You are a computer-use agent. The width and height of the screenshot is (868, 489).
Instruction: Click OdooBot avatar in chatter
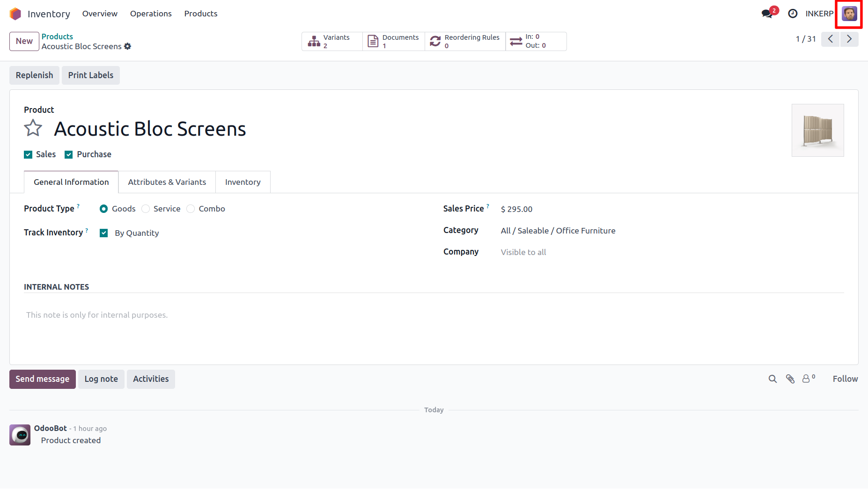point(20,435)
